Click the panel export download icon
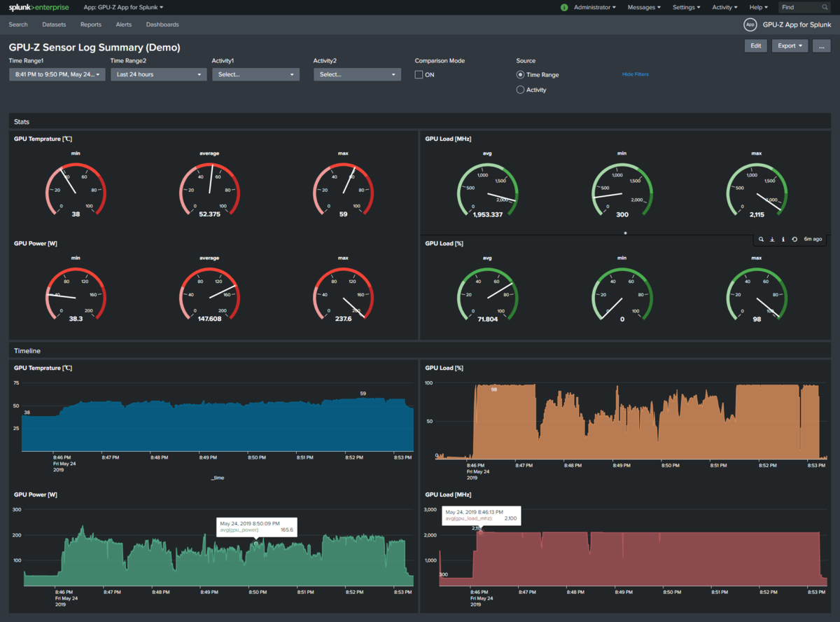 tap(772, 240)
